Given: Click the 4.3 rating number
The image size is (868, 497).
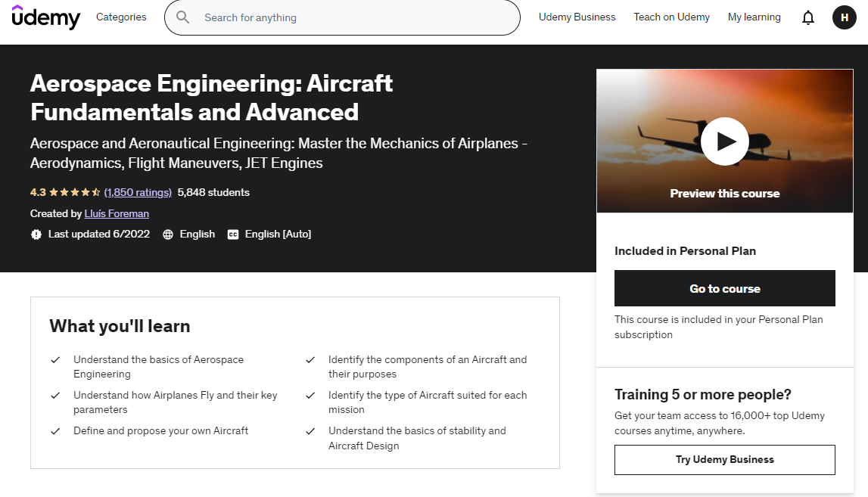Looking at the screenshot, I should [x=38, y=192].
